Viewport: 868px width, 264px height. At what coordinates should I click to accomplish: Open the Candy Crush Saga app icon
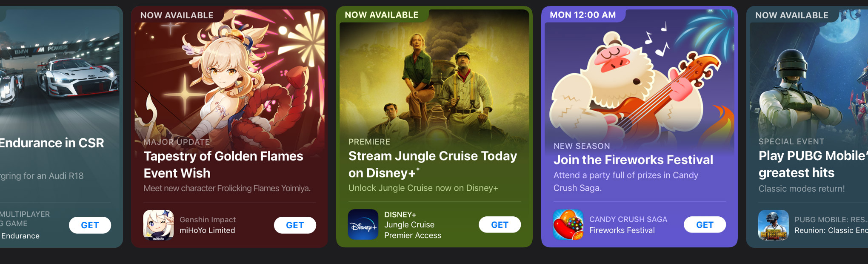click(568, 224)
